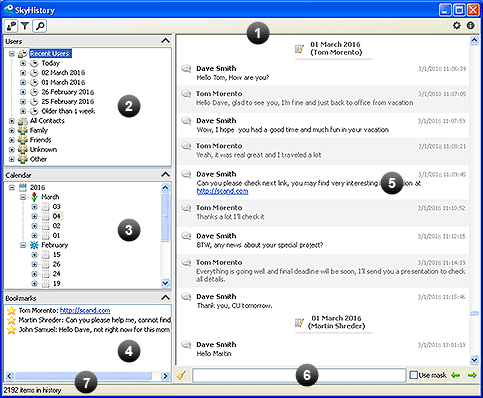Select 'Older than 1 week' item
The width and height of the screenshot is (483, 398).
point(68,111)
